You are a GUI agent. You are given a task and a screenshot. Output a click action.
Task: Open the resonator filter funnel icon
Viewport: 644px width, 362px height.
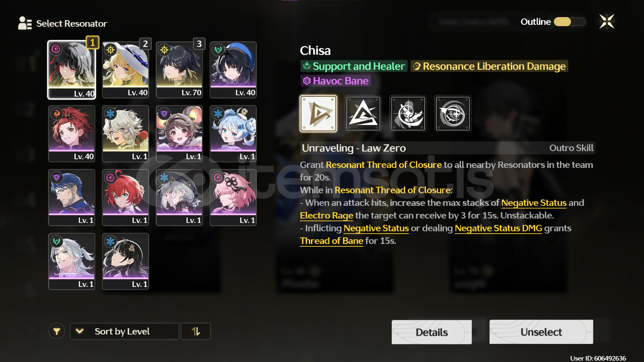(57, 331)
